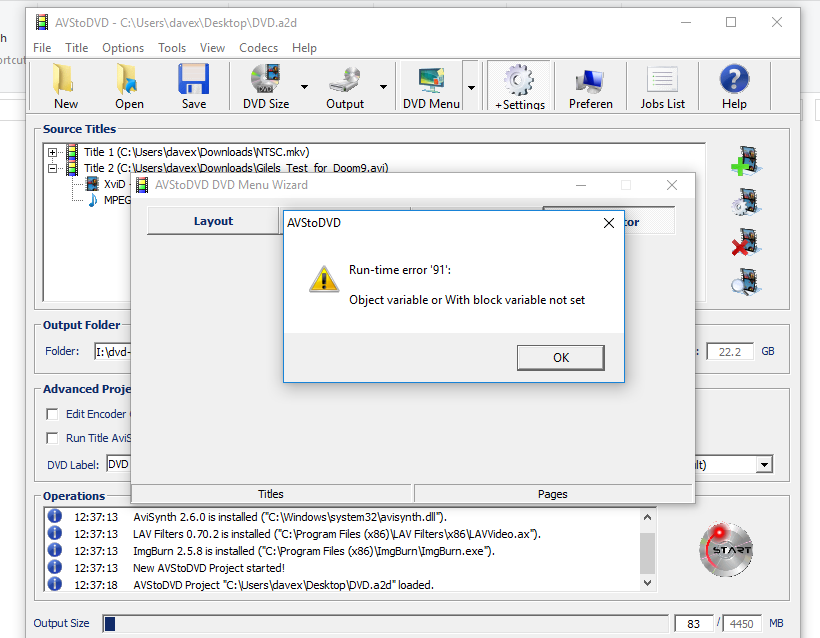Open the Options menu

click(123, 48)
